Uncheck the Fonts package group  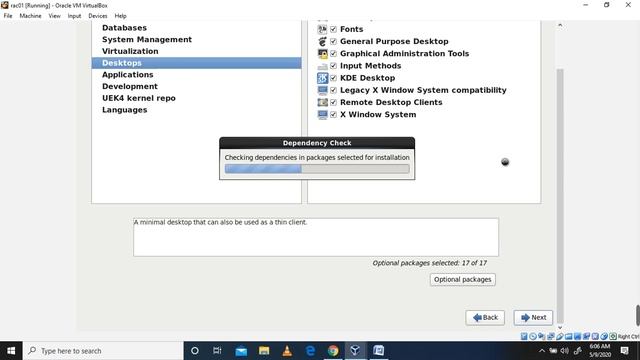coord(333,29)
